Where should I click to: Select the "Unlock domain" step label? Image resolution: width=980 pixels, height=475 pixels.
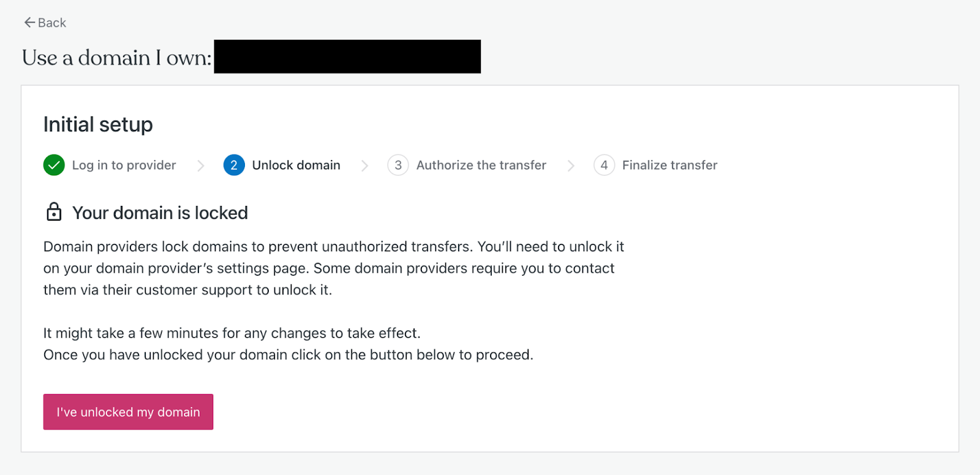296,165
